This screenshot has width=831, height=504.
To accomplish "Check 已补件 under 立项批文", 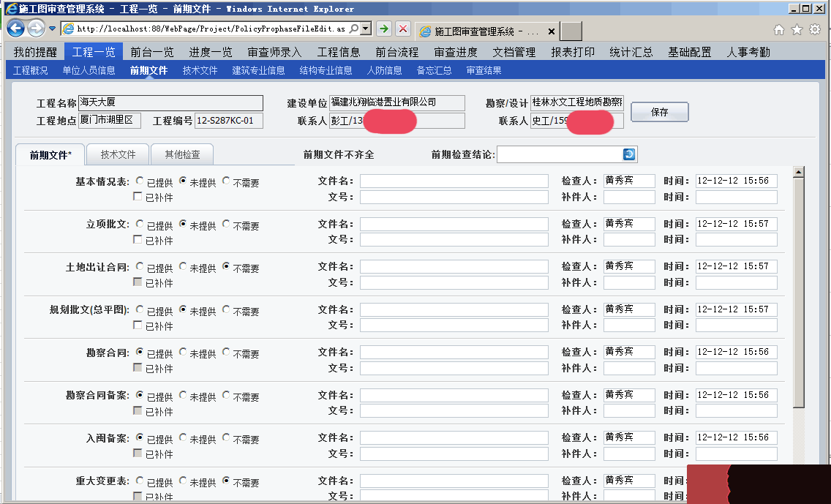I will (x=138, y=239).
